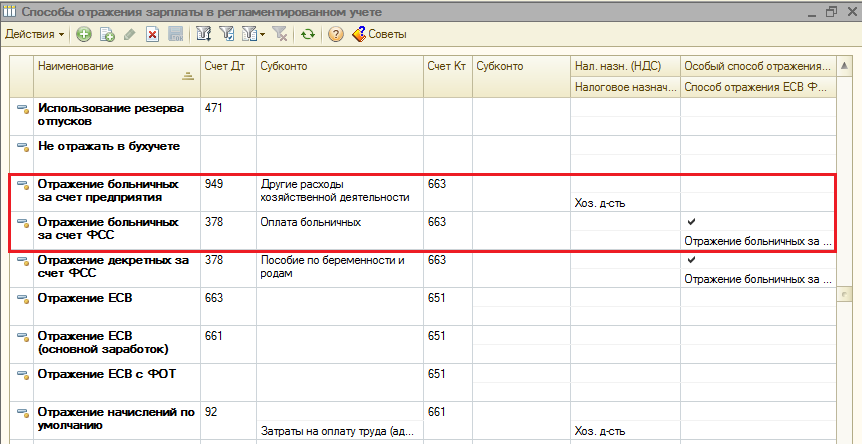Open Советы tips button
This screenshot has width=862, height=444.
379,34
